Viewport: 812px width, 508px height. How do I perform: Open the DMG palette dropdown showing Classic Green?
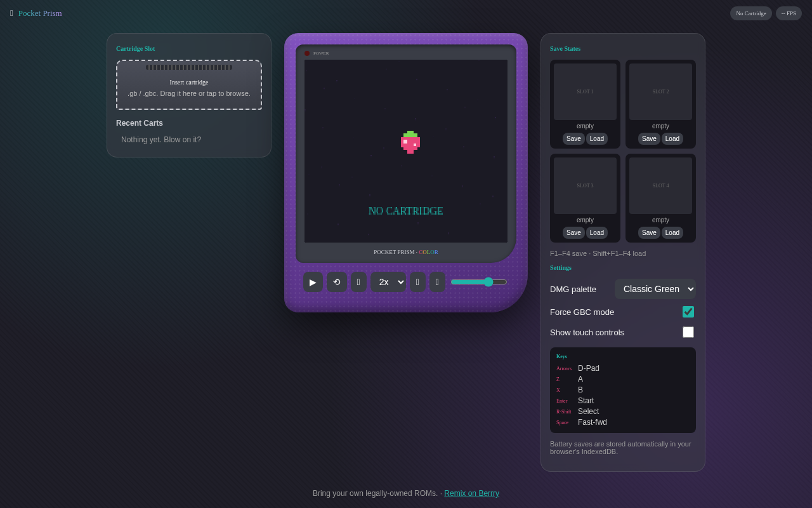click(655, 289)
